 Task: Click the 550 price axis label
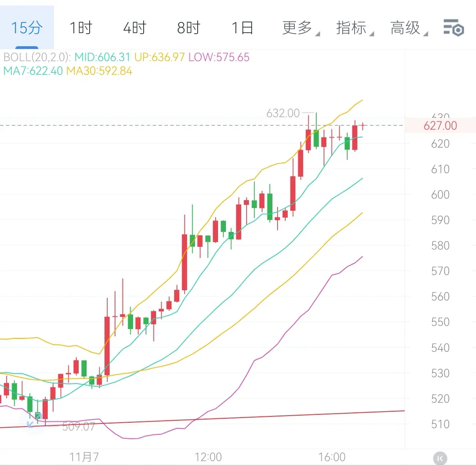tap(440, 322)
